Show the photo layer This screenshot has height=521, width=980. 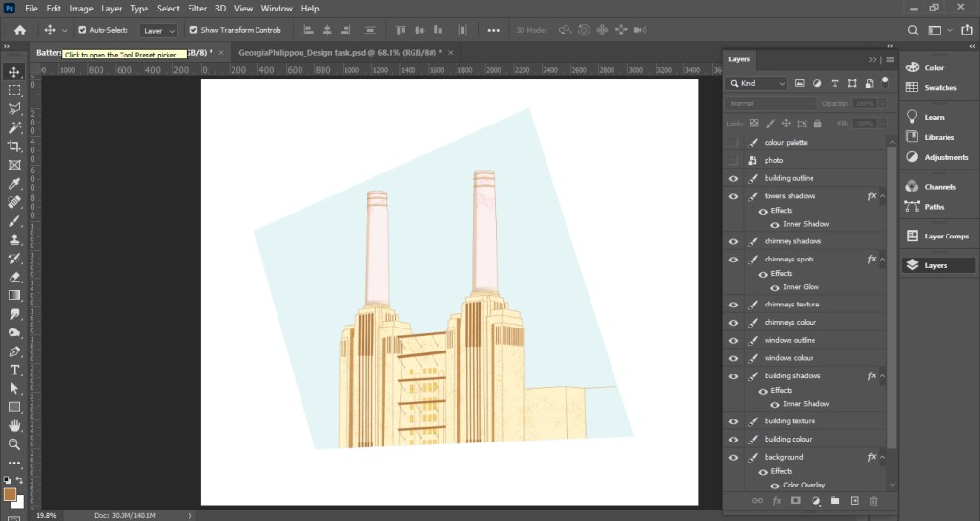point(733,160)
